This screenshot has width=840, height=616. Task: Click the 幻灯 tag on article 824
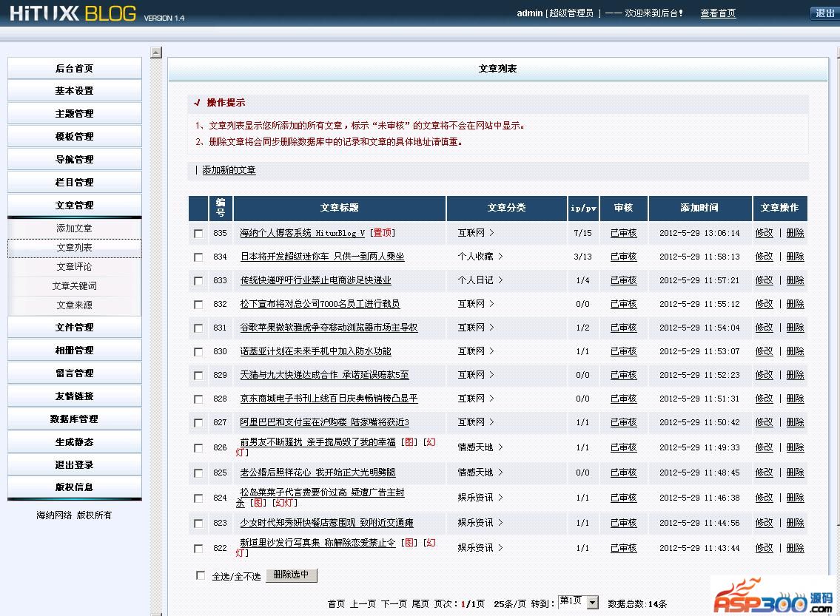(x=285, y=503)
